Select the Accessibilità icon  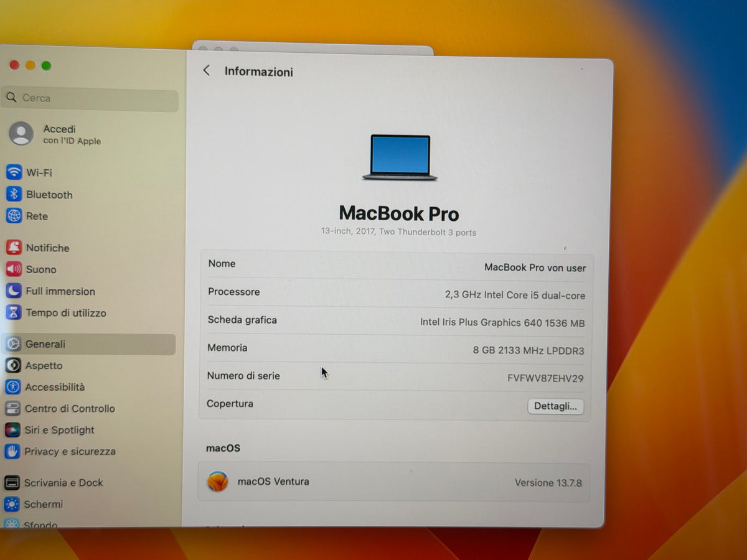(13, 386)
